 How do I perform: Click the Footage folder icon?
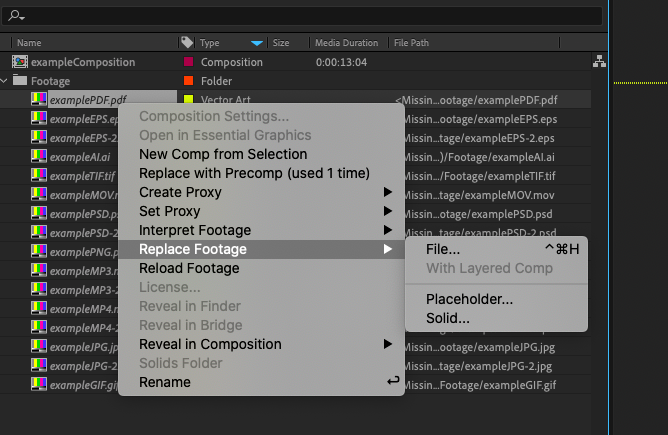pyautogui.click(x=20, y=80)
